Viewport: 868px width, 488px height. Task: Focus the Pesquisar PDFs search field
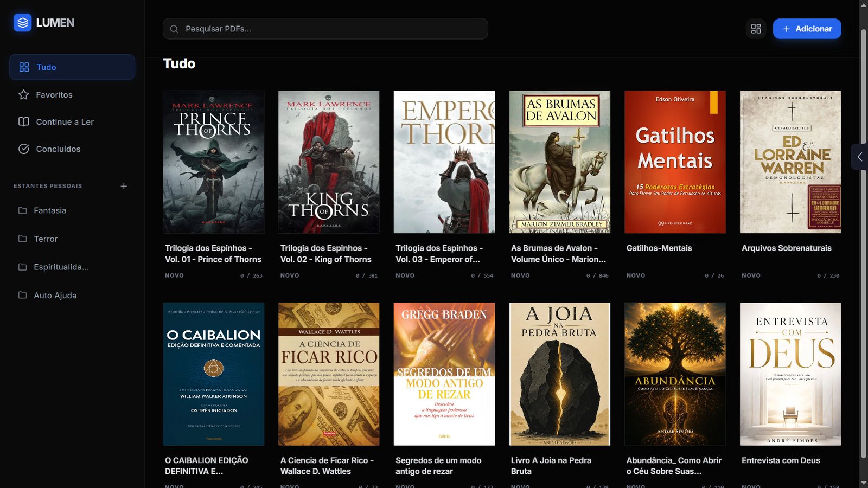pos(325,29)
